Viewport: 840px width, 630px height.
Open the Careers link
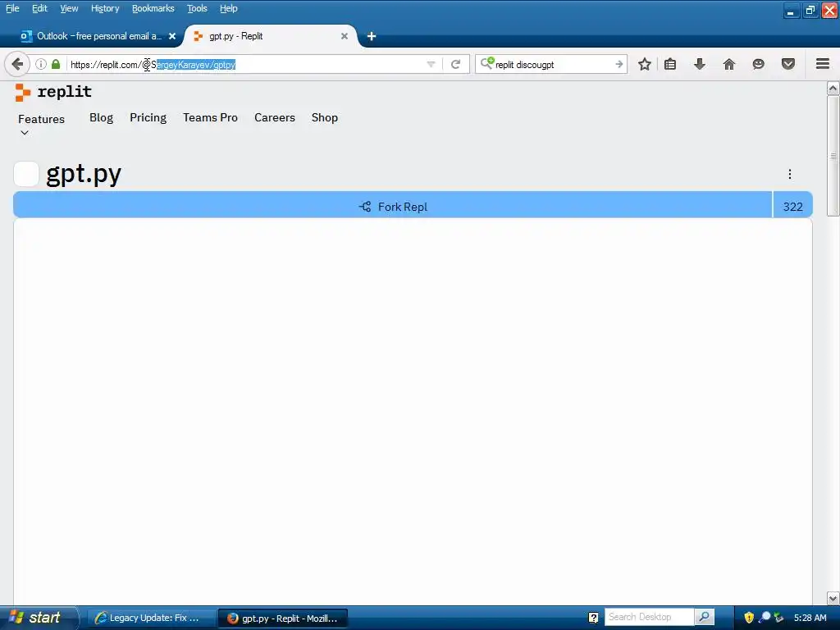point(274,118)
